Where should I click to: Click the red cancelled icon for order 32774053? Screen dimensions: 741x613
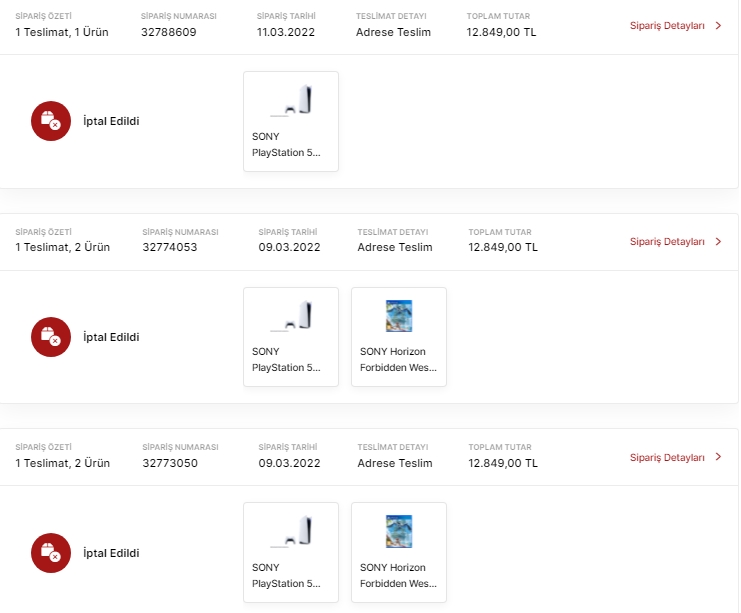click(x=50, y=337)
